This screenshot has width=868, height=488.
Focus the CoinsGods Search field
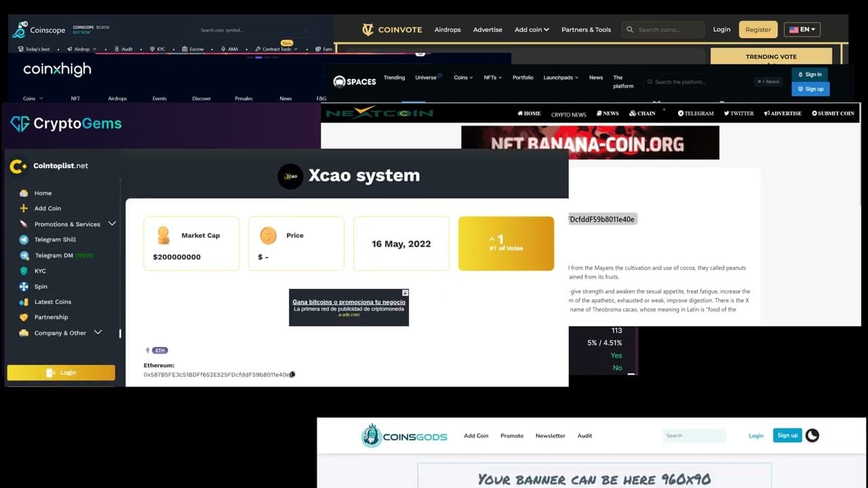(694, 436)
